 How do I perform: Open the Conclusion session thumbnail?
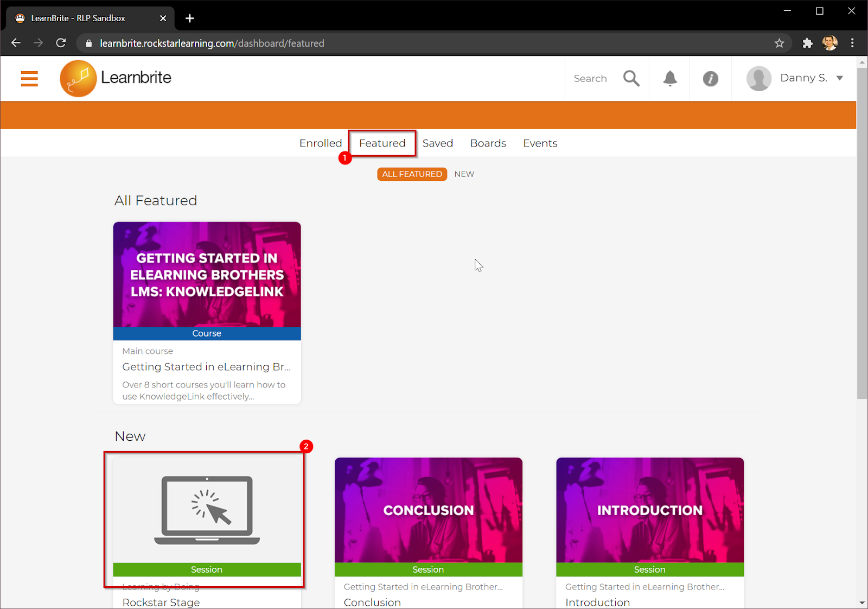coord(429,510)
